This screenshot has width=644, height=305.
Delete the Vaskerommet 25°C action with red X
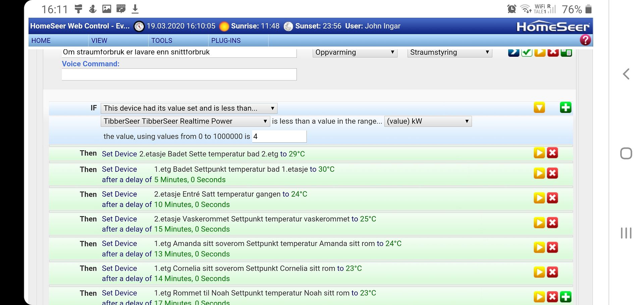[552, 222]
